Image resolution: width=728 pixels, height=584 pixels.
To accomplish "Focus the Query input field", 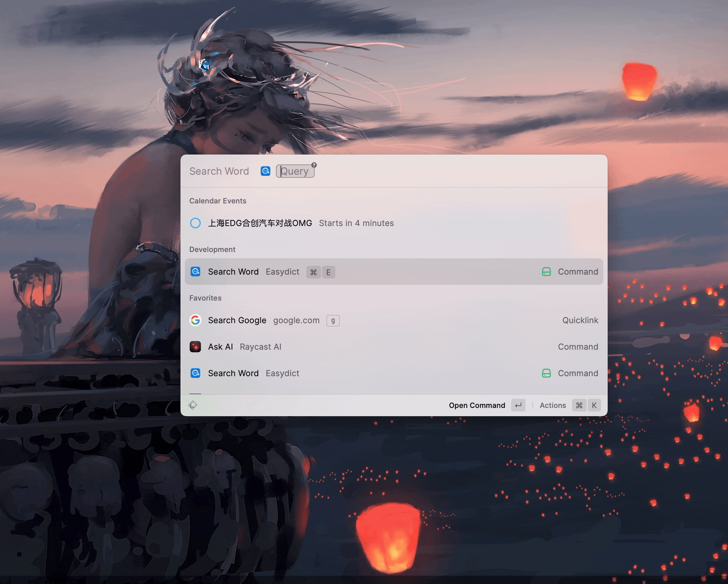I will tap(296, 171).
